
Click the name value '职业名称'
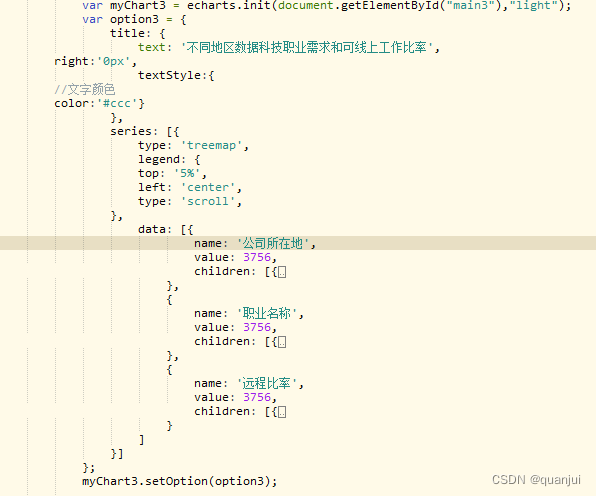pyautogui.click(x=266, y=313)
